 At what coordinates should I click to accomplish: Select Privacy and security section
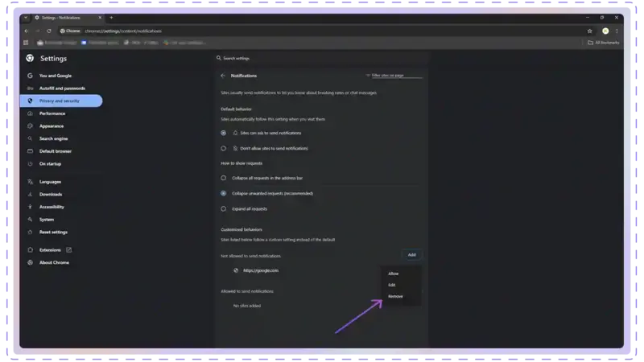tap(61, 101)
